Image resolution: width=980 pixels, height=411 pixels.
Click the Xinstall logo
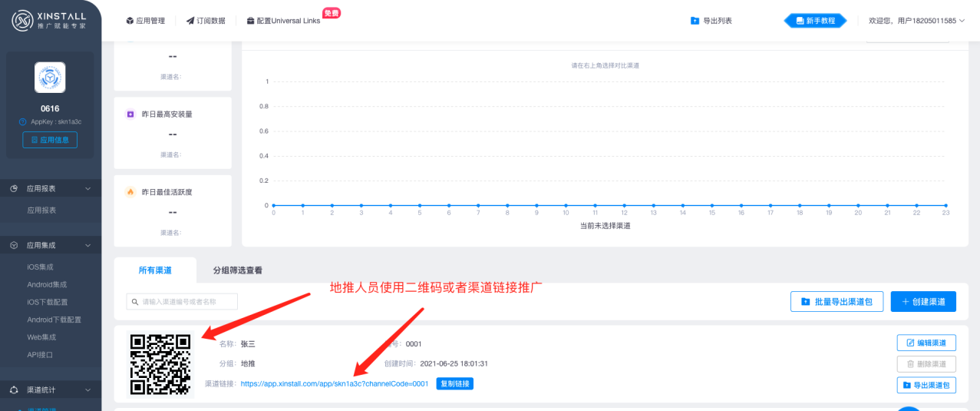click(50, 21)
